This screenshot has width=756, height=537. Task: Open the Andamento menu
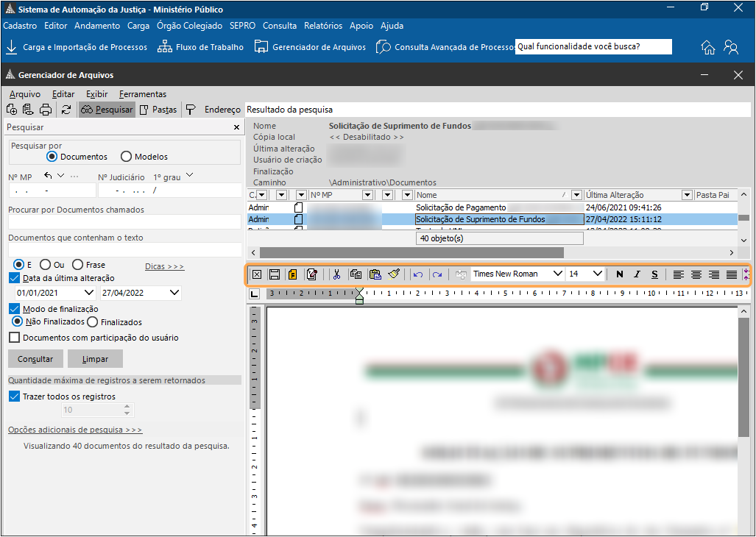pyautogui.click(x=97, y=26)
